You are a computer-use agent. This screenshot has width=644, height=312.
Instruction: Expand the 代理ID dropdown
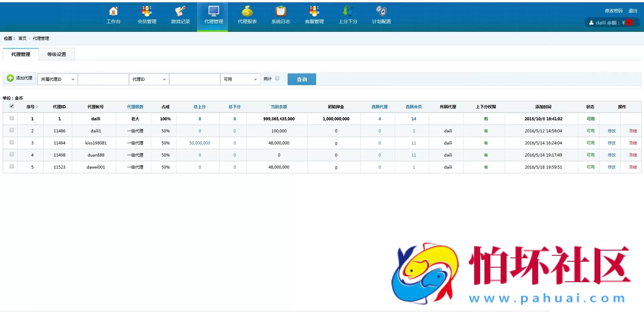click(x=149, y=79)
